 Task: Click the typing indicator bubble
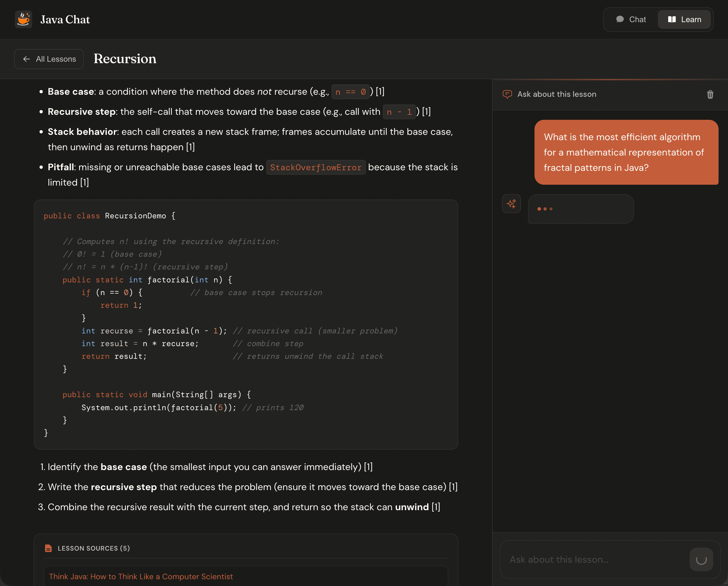point(581,209)
